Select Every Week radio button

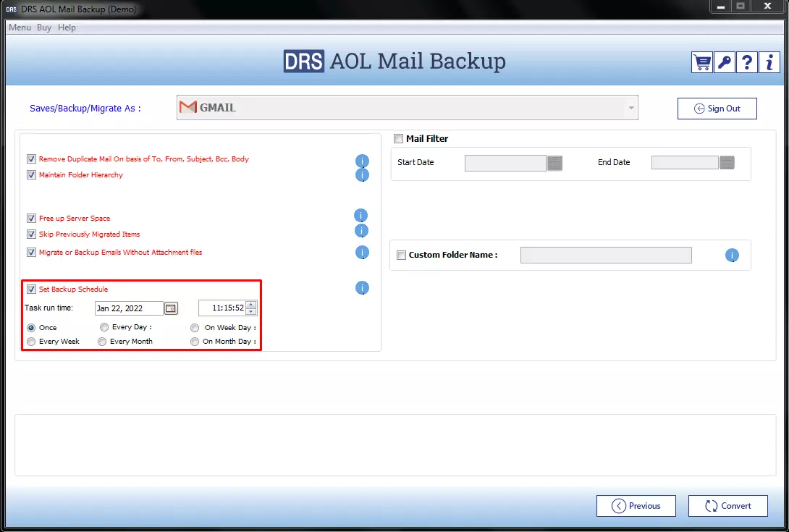[x=31, y=342]
